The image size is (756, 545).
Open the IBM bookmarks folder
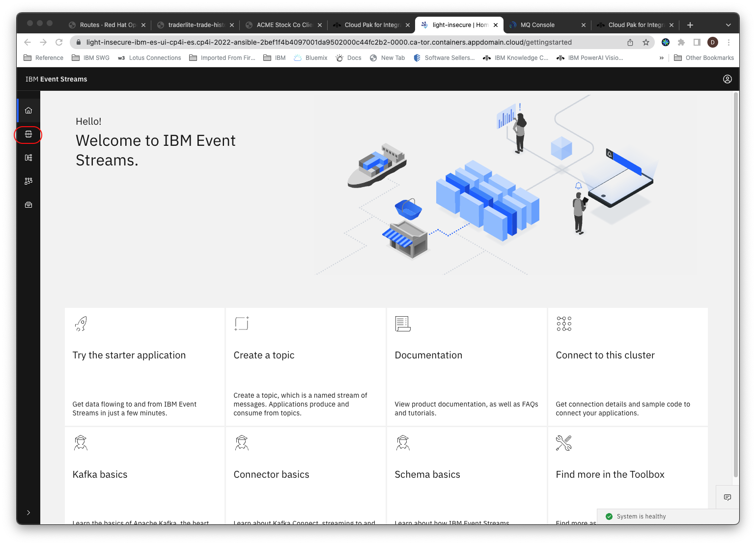tap(275, 58)
